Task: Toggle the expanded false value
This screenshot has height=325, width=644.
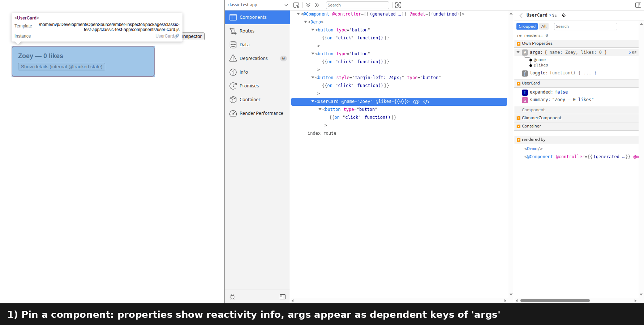Action: (561, 92)
